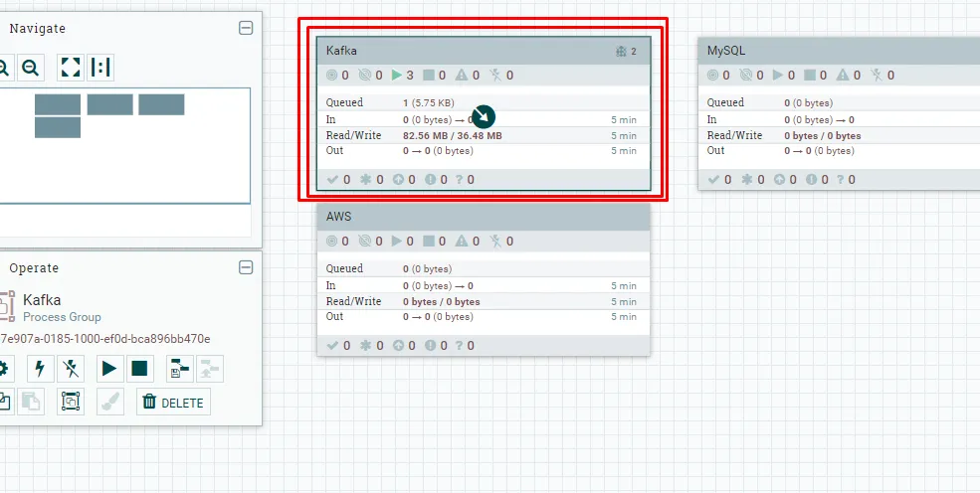This screenshot has width=980, height=493.
Task: Stop the selected Kafka process group
Action: (140, 369)
